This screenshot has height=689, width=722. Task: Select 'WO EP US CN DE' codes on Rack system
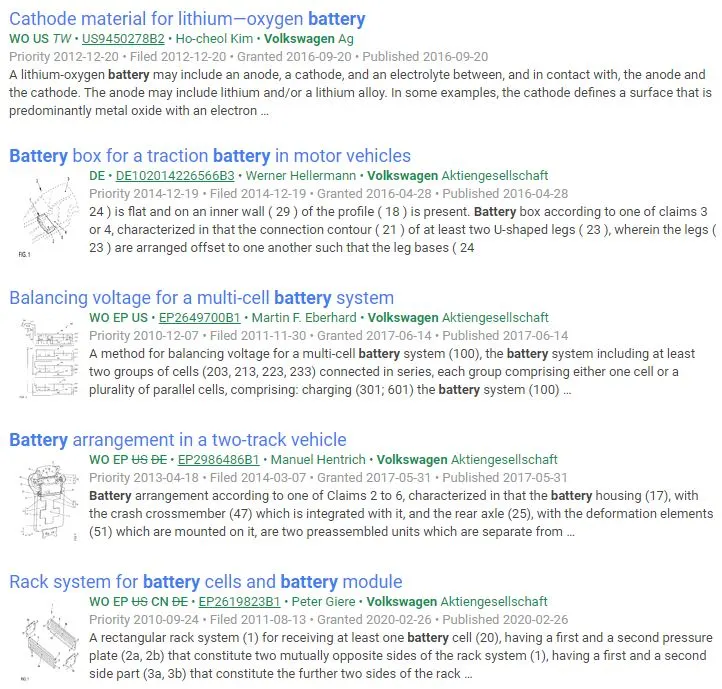tap(138, 601)
